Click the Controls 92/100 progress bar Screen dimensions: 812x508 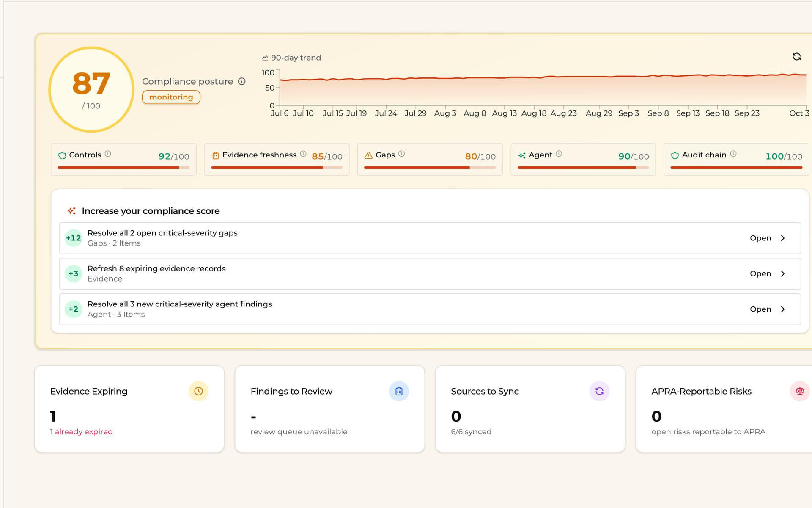pyautogui.click(x=123, y=168)
